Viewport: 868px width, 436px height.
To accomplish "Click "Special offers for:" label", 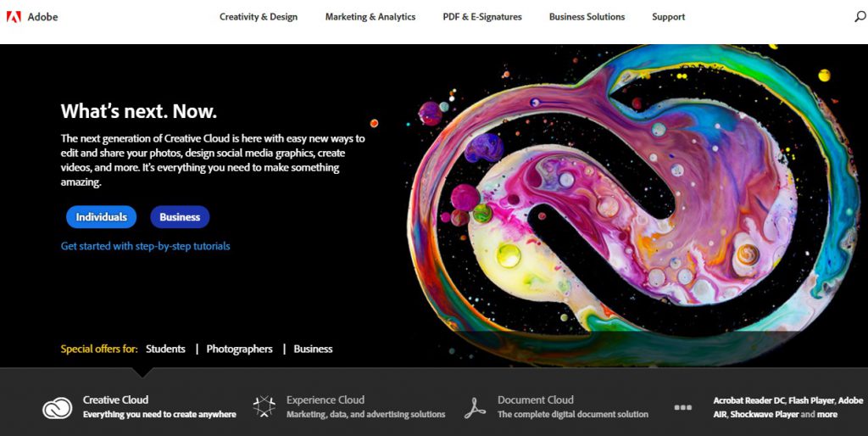I will coord(99,349).
